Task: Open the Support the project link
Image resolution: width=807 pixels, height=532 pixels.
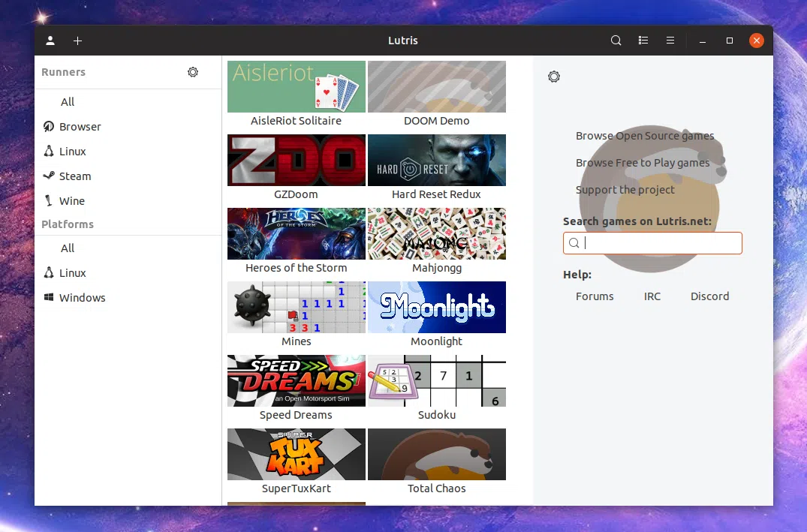Action: 625,190
